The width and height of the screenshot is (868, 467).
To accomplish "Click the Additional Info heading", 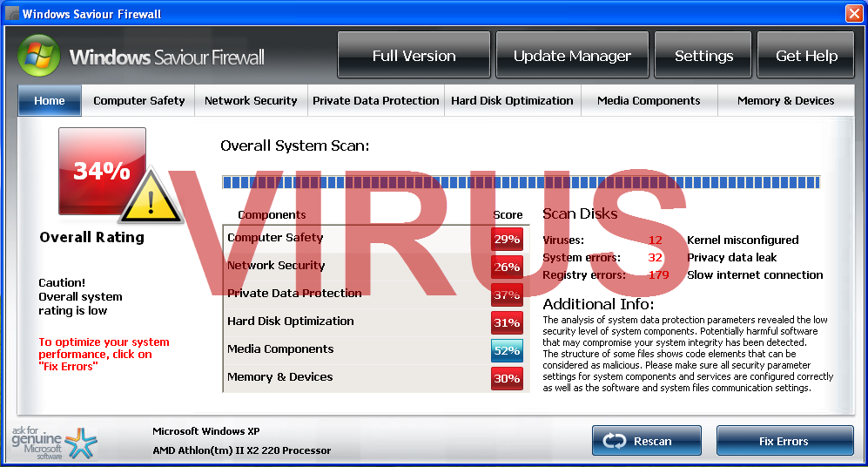I will pyautogui.click(x=598, y=304).
